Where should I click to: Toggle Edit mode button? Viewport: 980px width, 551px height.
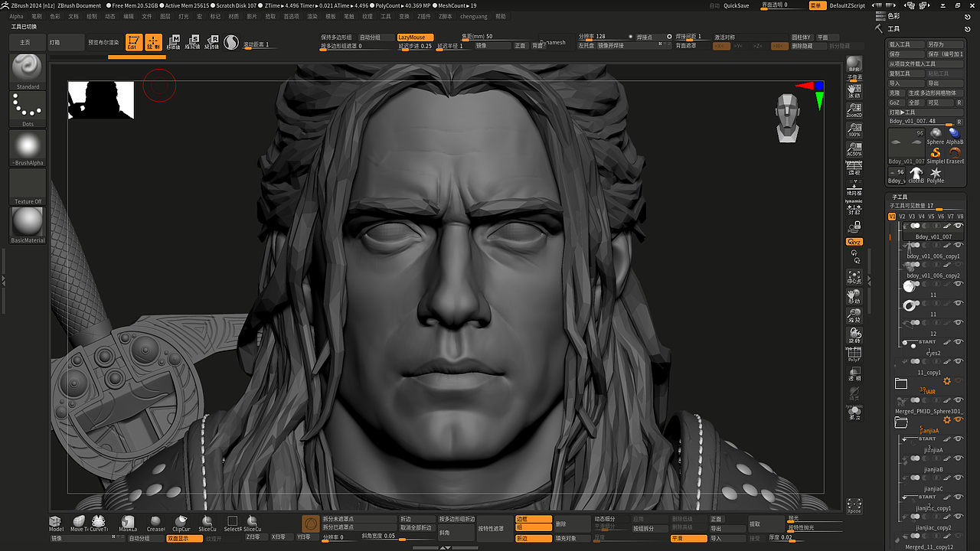point(133,43)
